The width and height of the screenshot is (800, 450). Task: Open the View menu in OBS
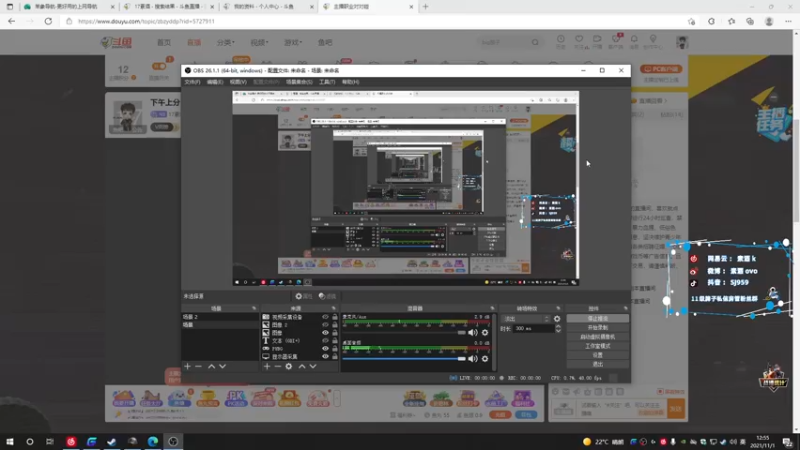pyautogui.click(x=238, y=82)
